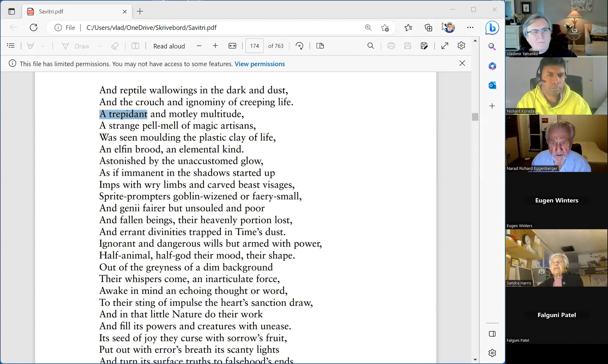Viewport: 608px width, 364px height.
Task: Click the page number input field
Action: click(x=254, y=46)
